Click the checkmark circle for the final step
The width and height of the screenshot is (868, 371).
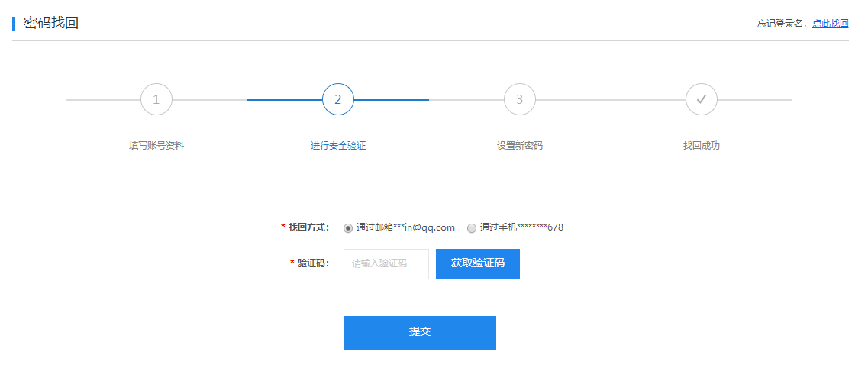point(702,99)
